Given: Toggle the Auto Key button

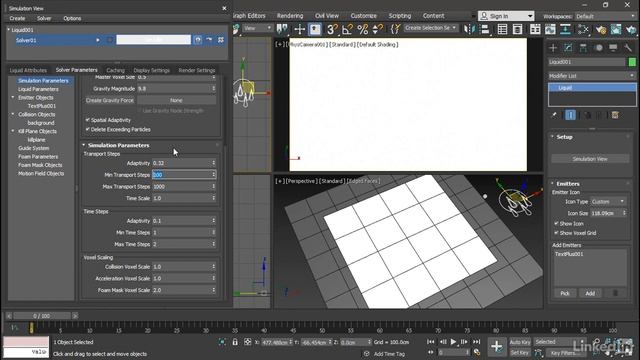Looking at the screenshot, I should click(x=520, y=342).
